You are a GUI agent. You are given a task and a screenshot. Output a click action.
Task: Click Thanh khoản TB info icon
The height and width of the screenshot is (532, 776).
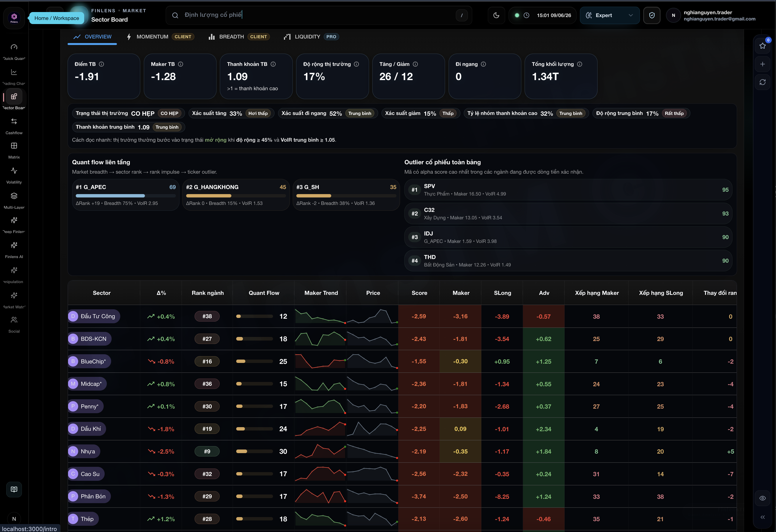tap(273, 64)
